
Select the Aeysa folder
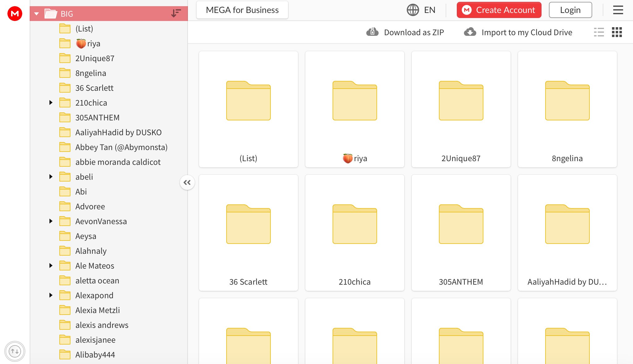[x=109, y=236]
